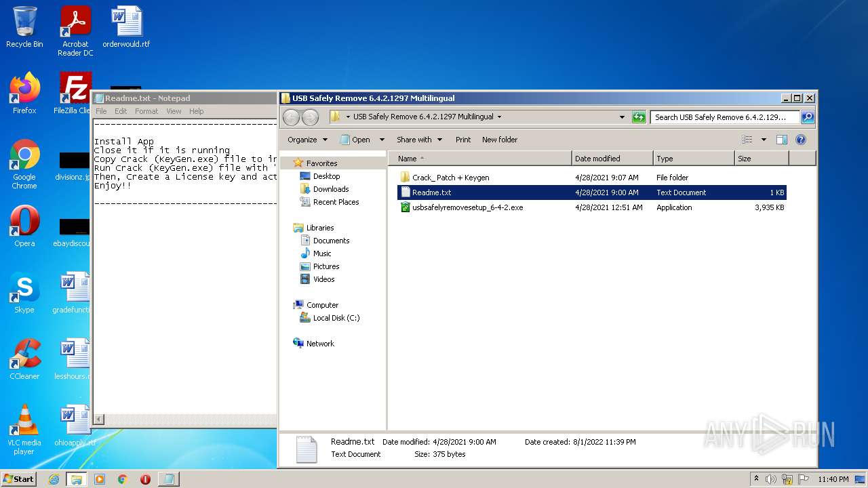868x488 pixels.
Task: Change view icon in Explorer toolbar
Action: point(747,140)
